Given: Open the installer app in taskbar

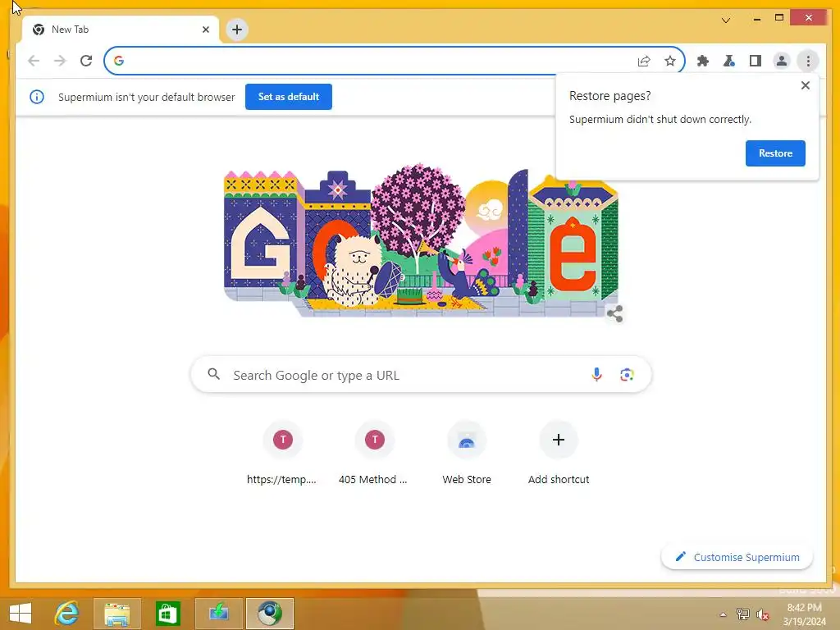Looking at the screenshot, I should 218,614.
